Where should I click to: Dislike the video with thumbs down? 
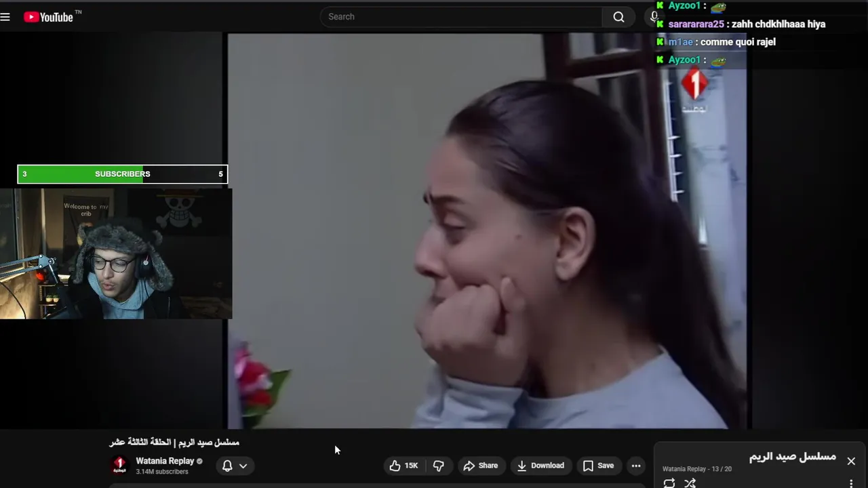tap(439, 466)
